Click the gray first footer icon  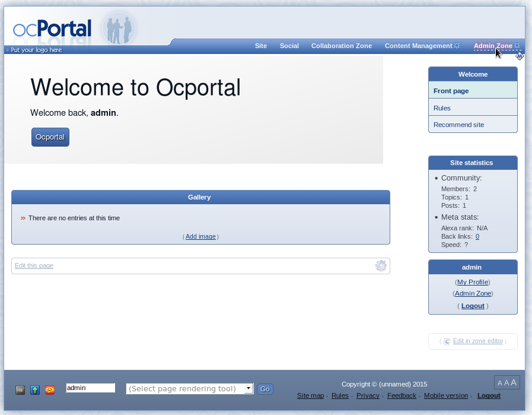(20, 390)
